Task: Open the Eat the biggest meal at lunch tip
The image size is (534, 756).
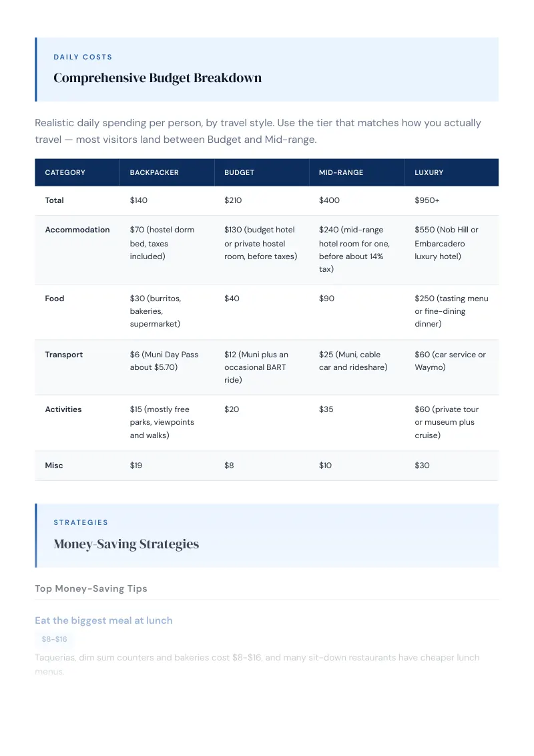Action: [103, 620]
